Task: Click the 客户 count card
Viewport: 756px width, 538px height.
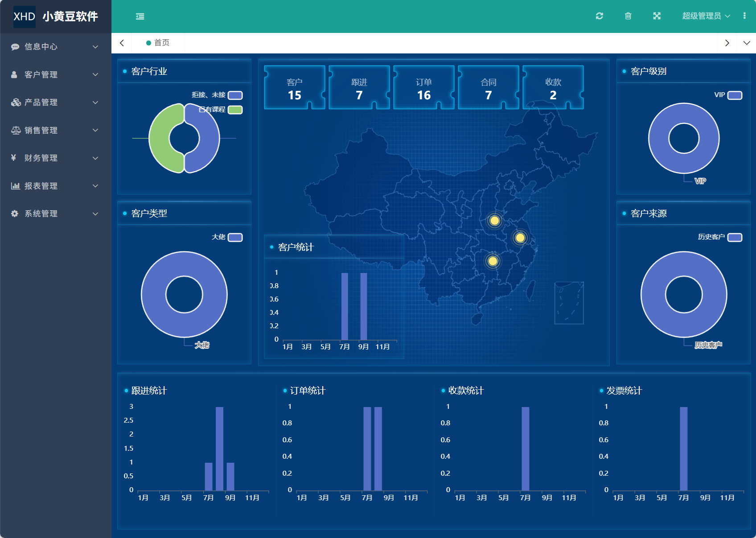Action: [x=295, y=88]
